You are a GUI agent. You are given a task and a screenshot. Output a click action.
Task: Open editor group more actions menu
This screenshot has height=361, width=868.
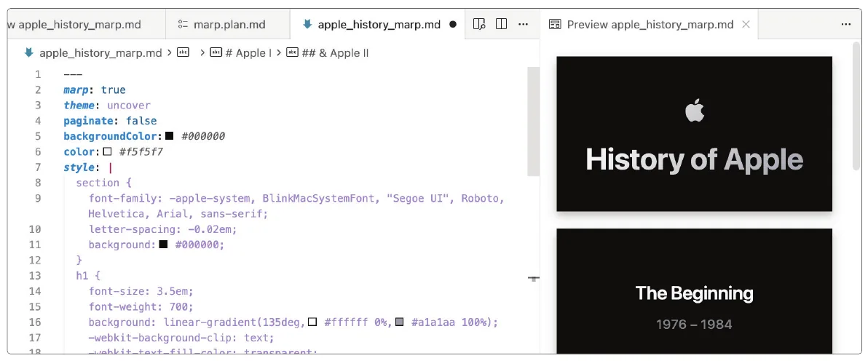coord(523,24)
